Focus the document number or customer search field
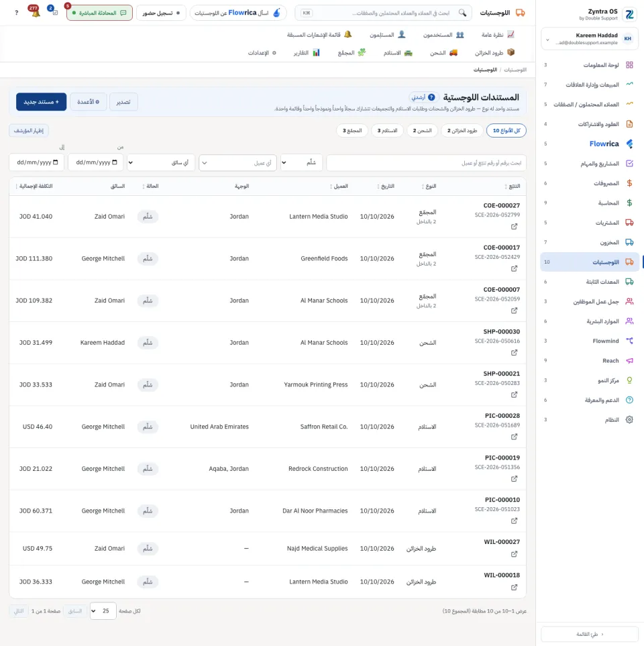644x646 pixels. click(426, 163)
